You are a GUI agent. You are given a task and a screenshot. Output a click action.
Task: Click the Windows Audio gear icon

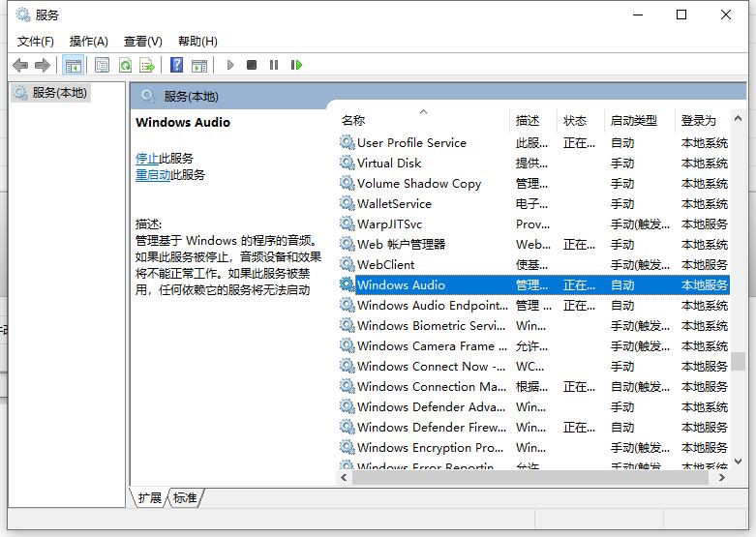coord(347,284)
